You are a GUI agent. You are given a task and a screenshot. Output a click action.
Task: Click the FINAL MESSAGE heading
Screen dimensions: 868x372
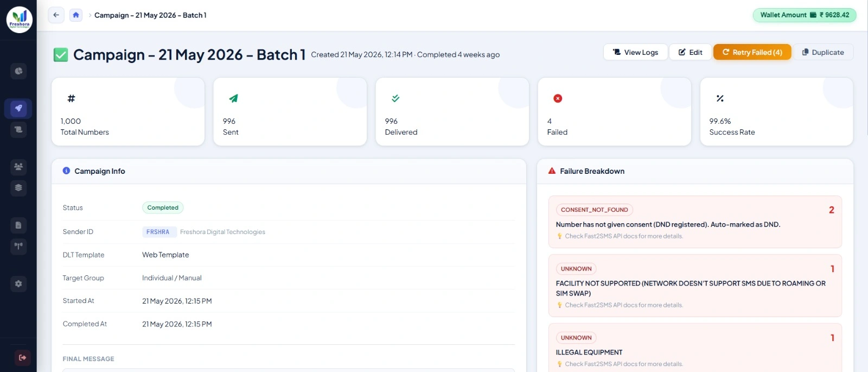pos(88,359)
